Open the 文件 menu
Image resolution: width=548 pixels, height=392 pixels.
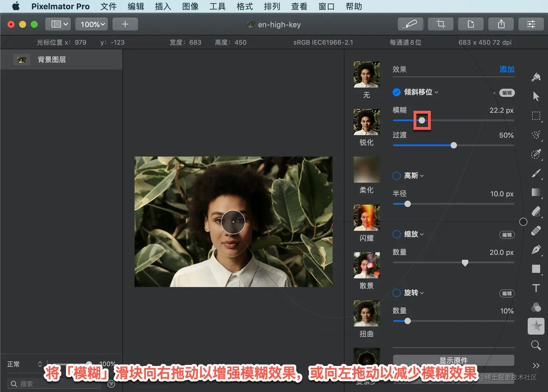click(x=108, y=6)
